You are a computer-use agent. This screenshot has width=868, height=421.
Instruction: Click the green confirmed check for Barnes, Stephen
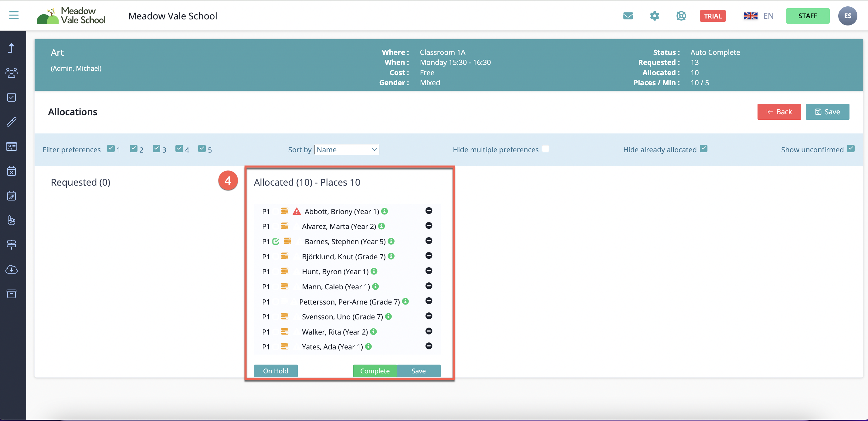point(276,241)
